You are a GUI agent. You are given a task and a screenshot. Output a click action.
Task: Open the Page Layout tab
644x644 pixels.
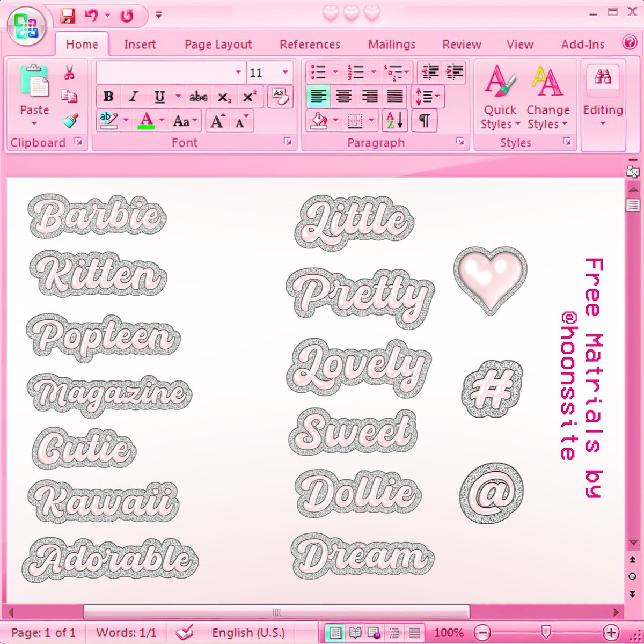(218, 45)
